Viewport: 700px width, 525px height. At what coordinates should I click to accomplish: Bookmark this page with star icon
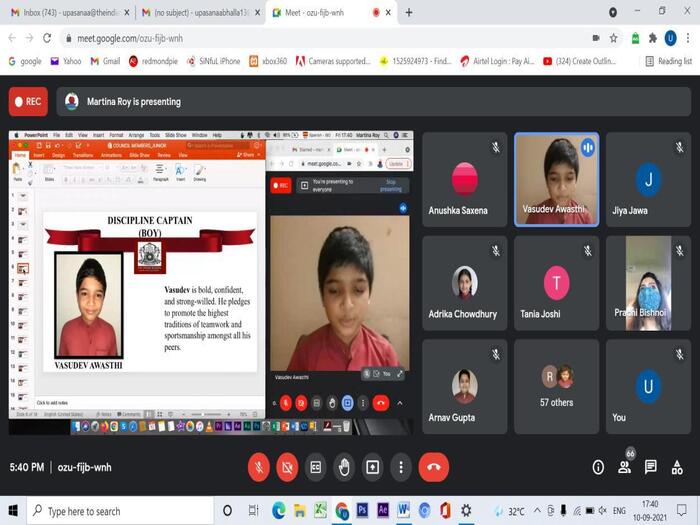614,38
